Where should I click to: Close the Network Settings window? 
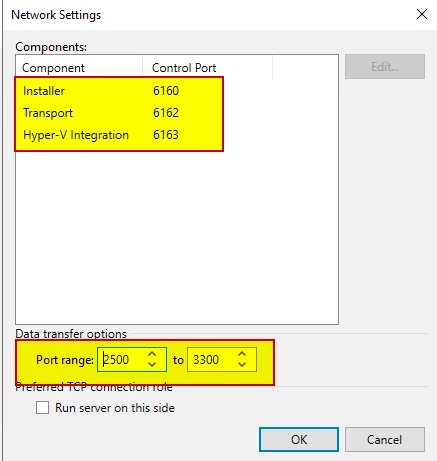[x=422, y=14]
